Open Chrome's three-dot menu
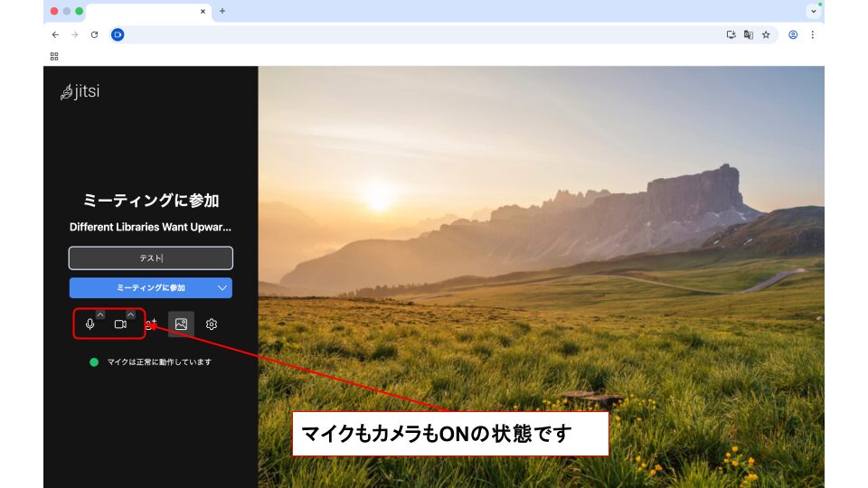 coord(812,34)
